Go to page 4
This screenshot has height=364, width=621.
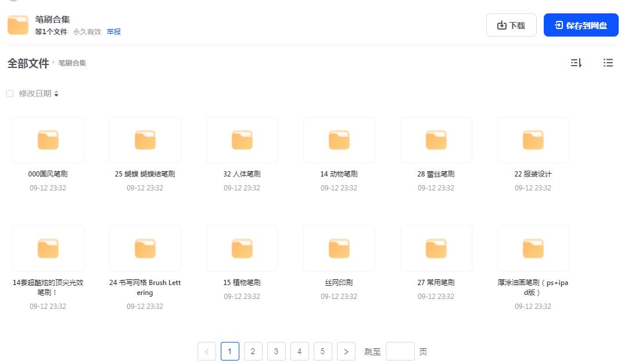pyautogui.click(x=299, y=351)
